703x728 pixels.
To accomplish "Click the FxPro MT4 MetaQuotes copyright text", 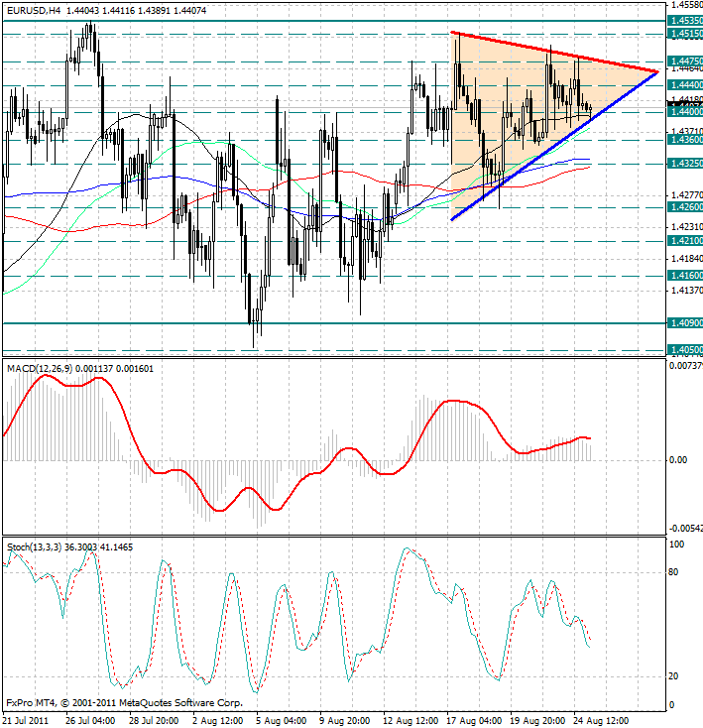I will (x=124, y=703).
